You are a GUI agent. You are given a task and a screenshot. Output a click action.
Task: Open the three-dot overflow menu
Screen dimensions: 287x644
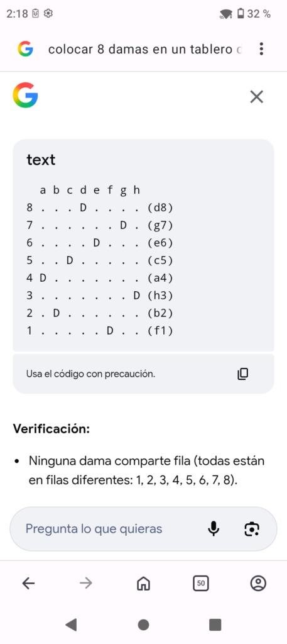click(x=261, y=49)
